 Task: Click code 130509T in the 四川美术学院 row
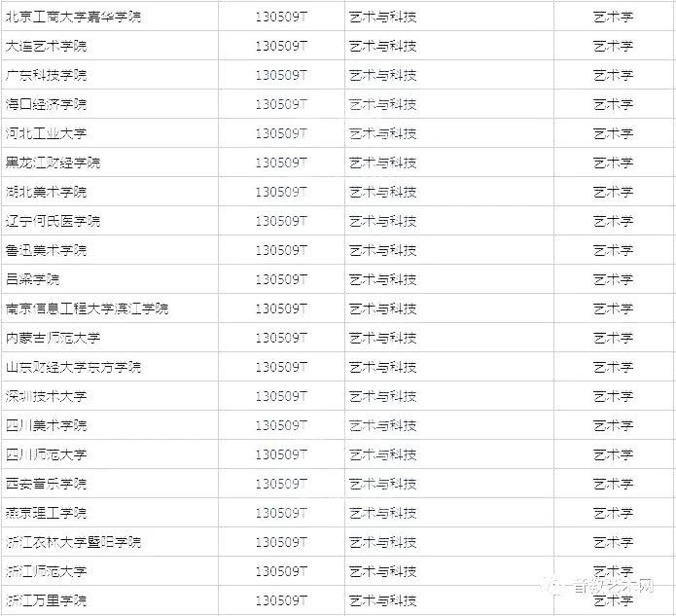pos(280,425)
